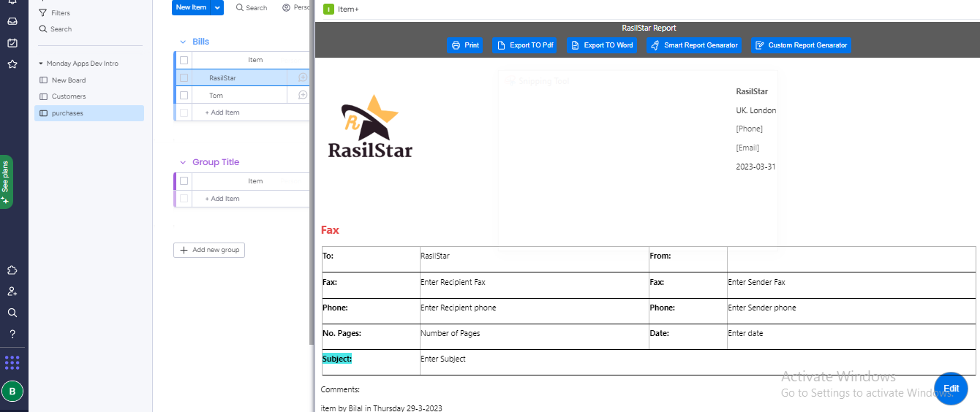The height and width of the screenshot is (412, 980).
Task: Tick the checkbox for Tom row
Action: point(184,95)
